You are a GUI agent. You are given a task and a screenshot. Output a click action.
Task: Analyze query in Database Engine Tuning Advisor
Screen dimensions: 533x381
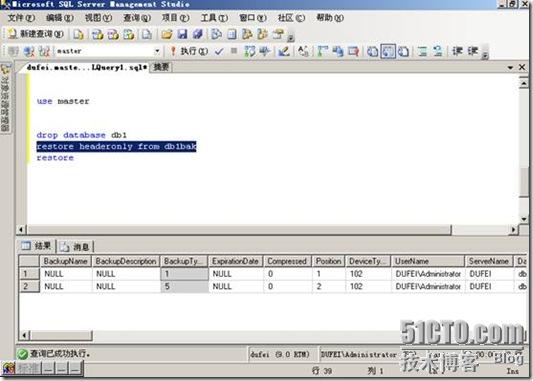pos(265,51)
